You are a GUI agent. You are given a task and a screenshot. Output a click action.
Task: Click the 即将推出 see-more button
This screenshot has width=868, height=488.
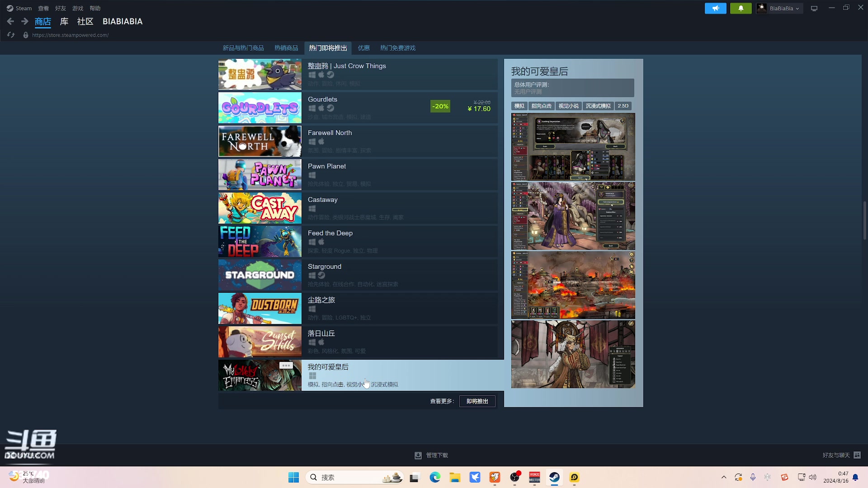point(477,401)
